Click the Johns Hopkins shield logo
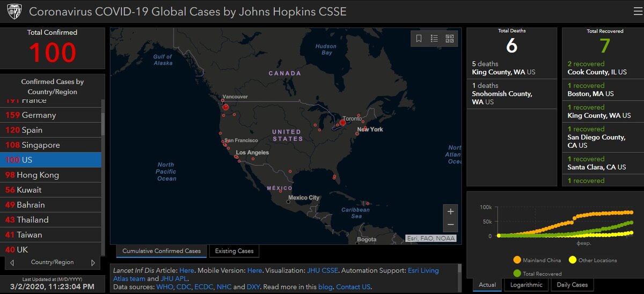This screenshot has width=644, height=294. tap(14, 11)
